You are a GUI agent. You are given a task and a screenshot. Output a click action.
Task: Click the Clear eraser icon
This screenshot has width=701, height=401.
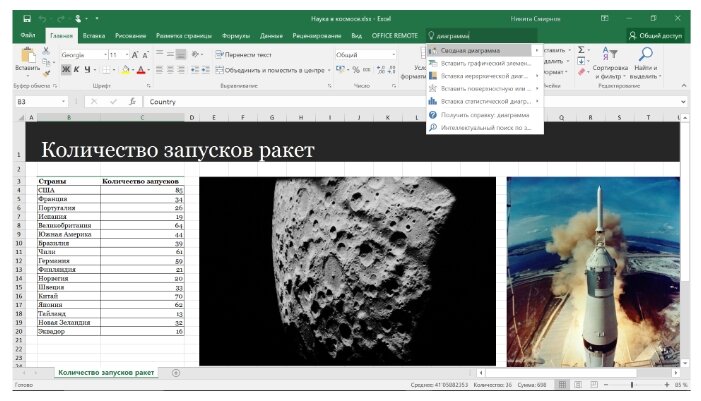click(581, 72)
